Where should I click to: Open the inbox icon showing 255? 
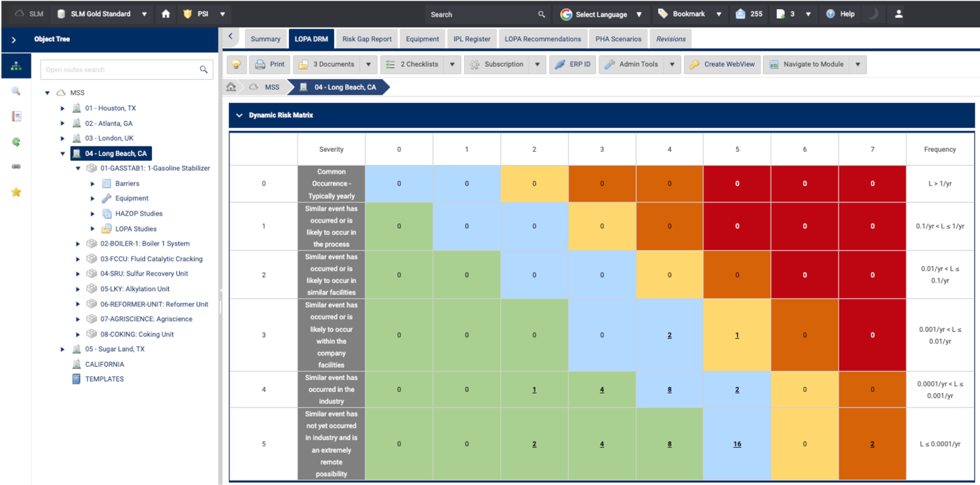tap(748, 14)
